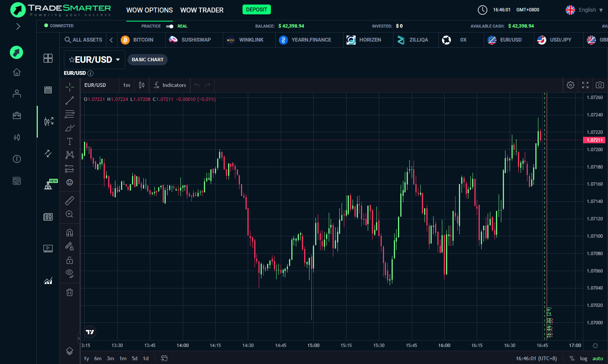Screen dimensions: 608x364
Task: Select the ZILLIQA asset tab
Action: coord(412,40)
